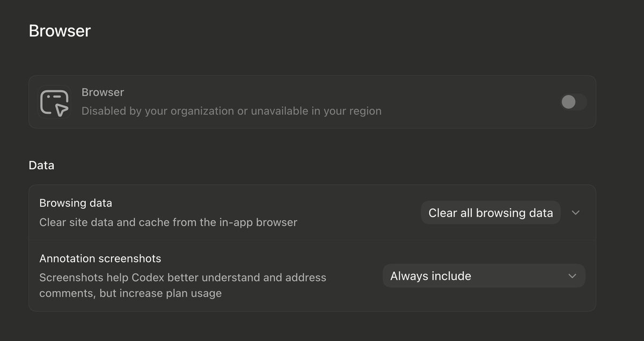Viewport: 644px width, 341px height.
Task: Click the Browsing data setting label
Action: (x=76, y=203)
